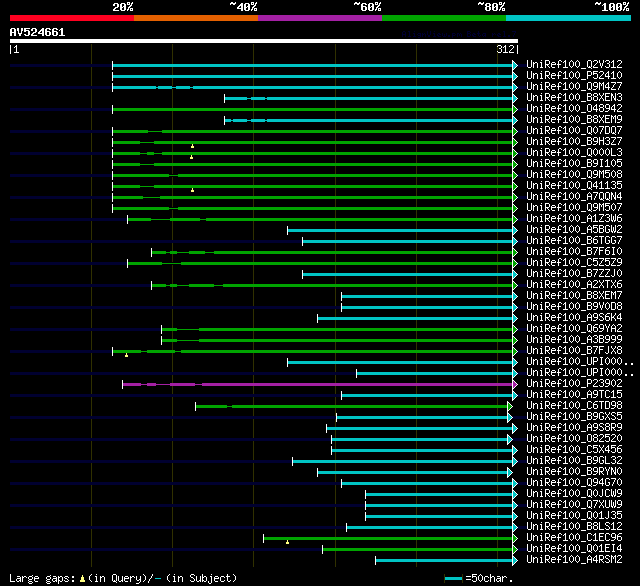Click the red 20% identity legend segment
The height and width of the screenshot is (586, 640).
coord(72,18)
